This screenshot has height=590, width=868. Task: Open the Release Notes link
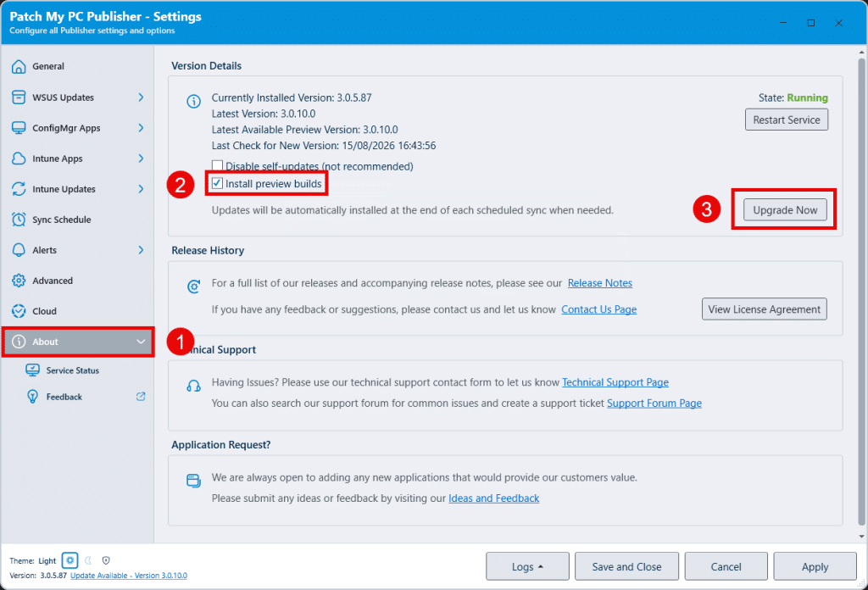coord(599,283)
